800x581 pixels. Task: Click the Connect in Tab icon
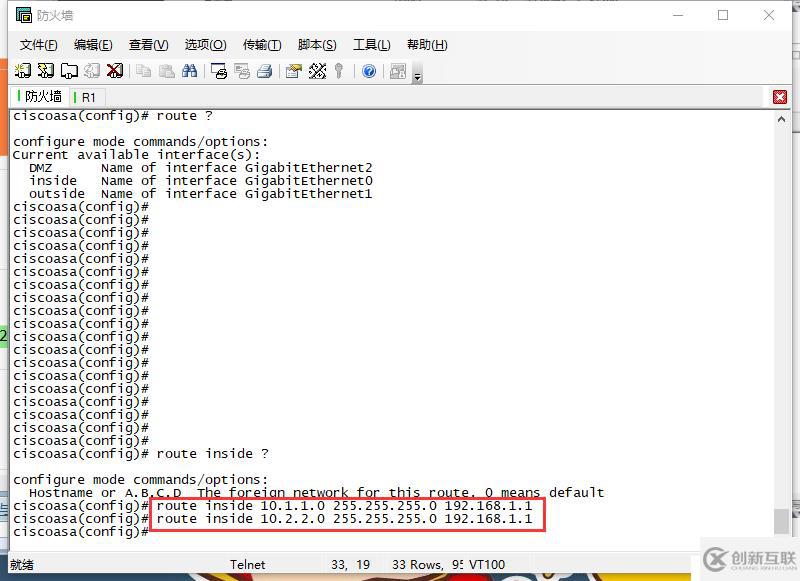(69, 71)
